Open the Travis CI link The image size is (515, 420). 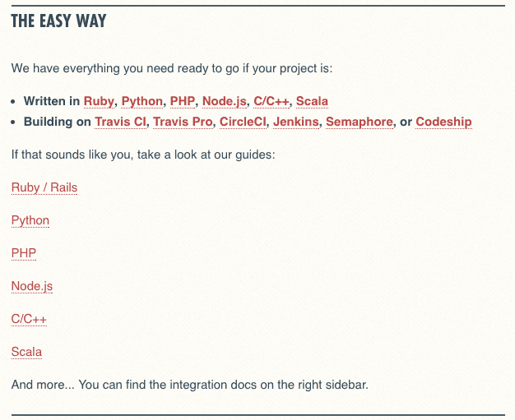120,122
